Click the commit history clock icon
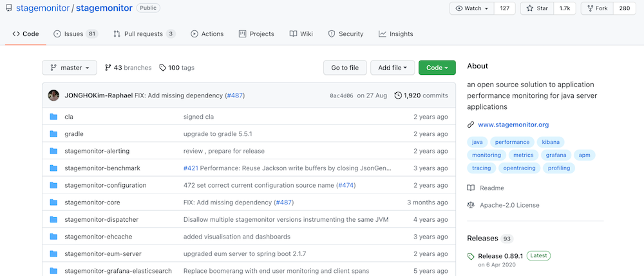Image resolution: width=644 pixels, height=276 pixels. [398, 95]
